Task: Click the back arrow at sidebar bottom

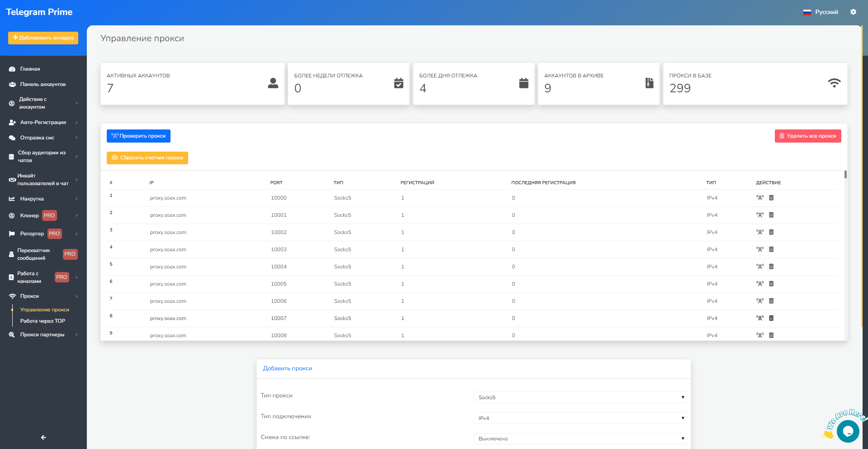Action: coord(43,437)
